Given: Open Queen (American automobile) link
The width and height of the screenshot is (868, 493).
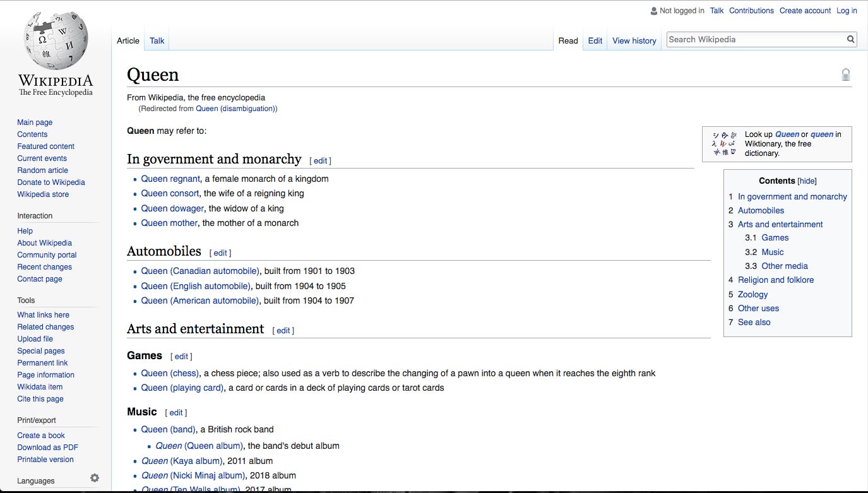Looking at the screenshot, I should pos(200,300).
